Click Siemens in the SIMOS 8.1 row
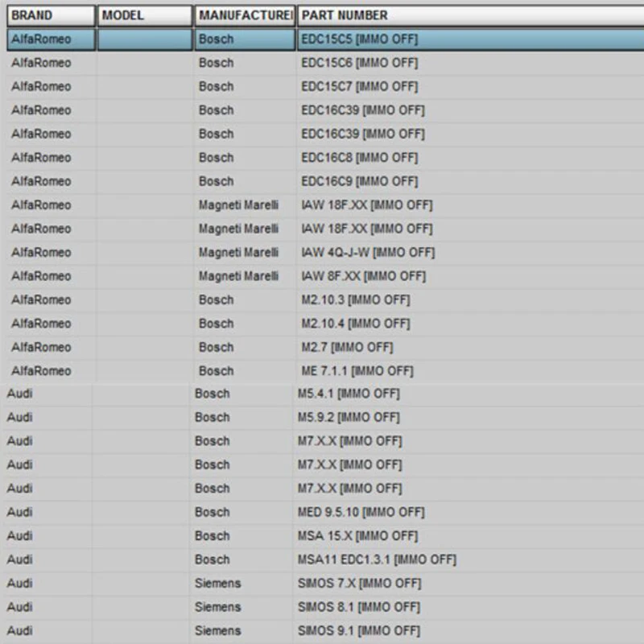644x644 pixels. (217, 608)
